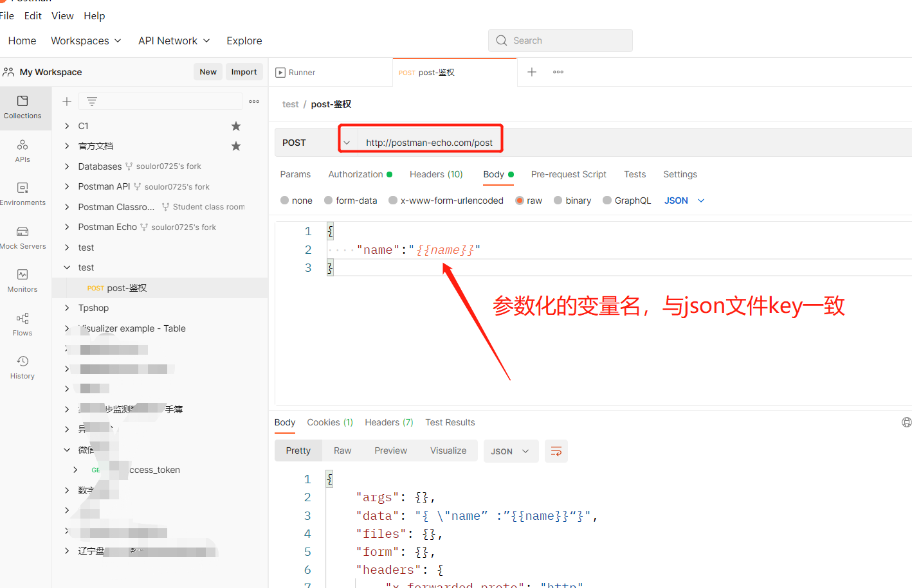This screenshot has width=912, height=588.
Task: Click the globe network icon in response
Action: pyautogui.click(x=907, y=422)
